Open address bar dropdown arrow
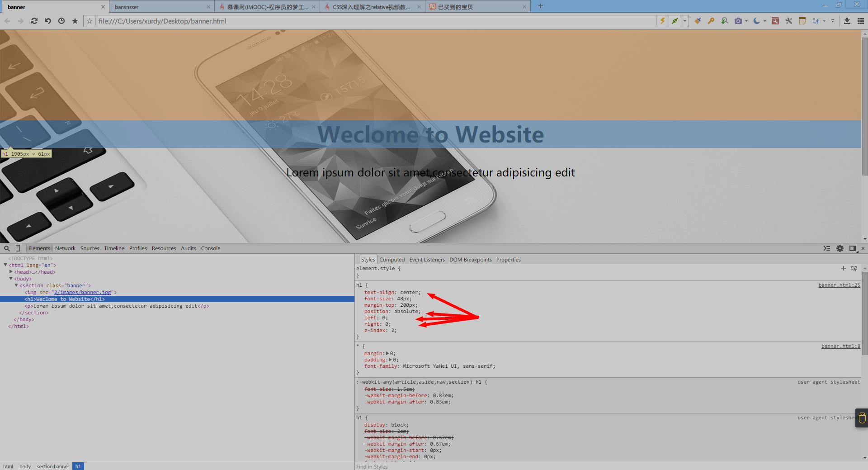The width and height of the screenshot is (868, 470). click(x=685, y=21)
